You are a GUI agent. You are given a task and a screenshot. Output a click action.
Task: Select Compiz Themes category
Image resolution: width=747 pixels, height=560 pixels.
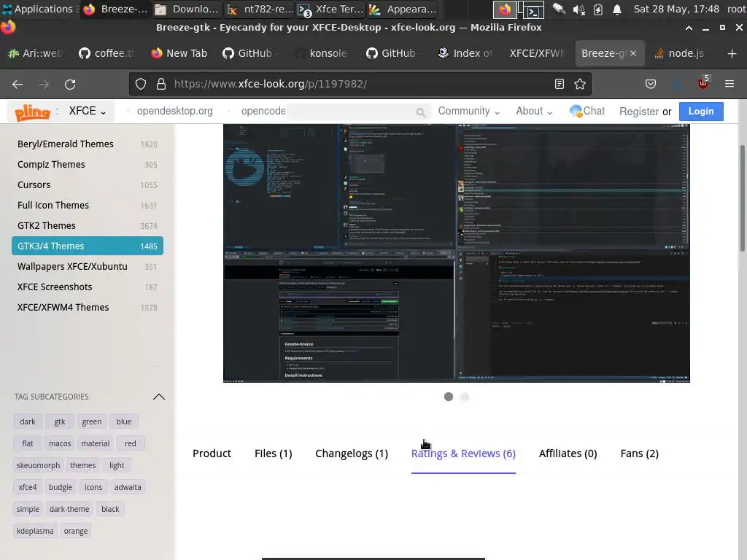pyautogui.click(x=88, y=164)
